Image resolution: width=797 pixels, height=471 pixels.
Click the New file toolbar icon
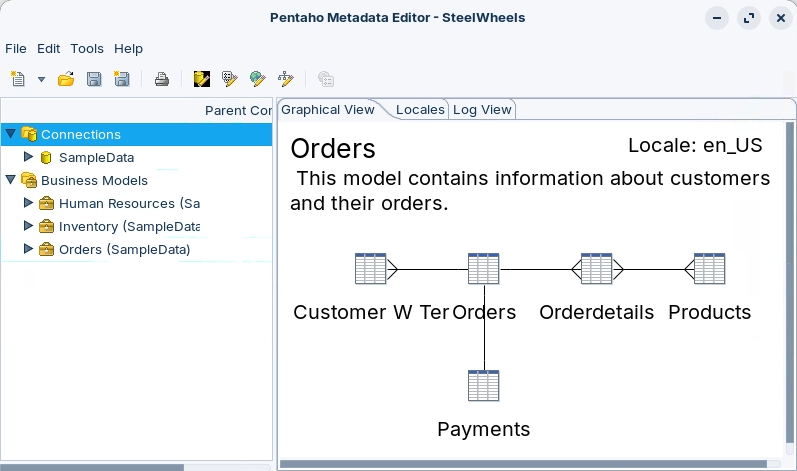click(x=18, y=79)
